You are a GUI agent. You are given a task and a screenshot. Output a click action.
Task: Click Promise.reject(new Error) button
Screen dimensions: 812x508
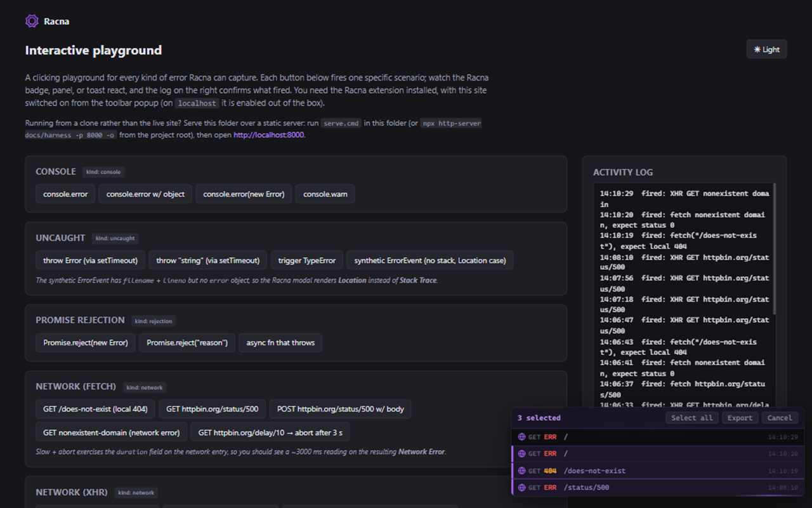pos(86,343)
